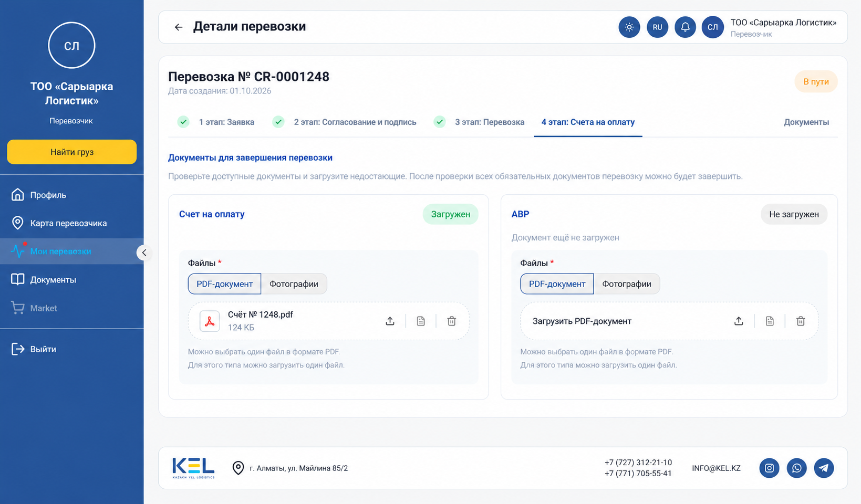The image size is (861, 504).
Task: Click the document view icon for Счёт № 1248.pdf
Action: click(421, 321)
